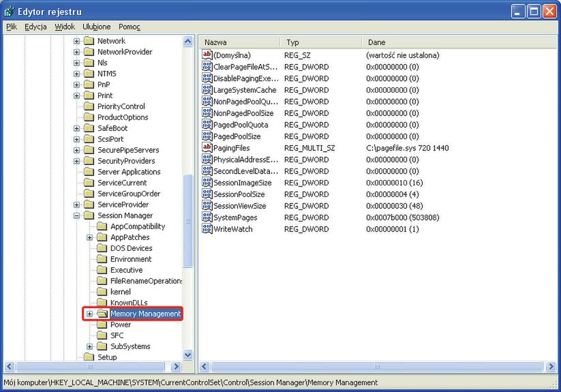Click the PagingFiles multi-string icon
Viewport: 561px width, 392px height.
coord(207,147)
